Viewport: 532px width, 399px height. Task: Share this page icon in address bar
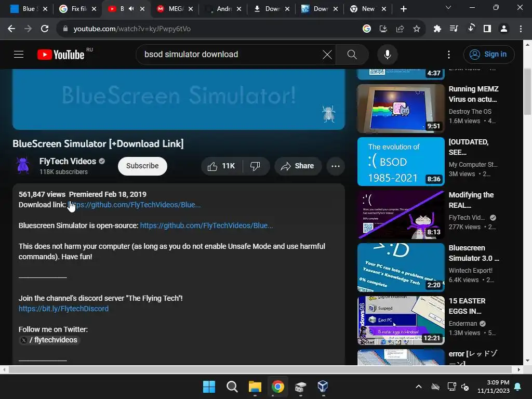[x=400, y=29]
